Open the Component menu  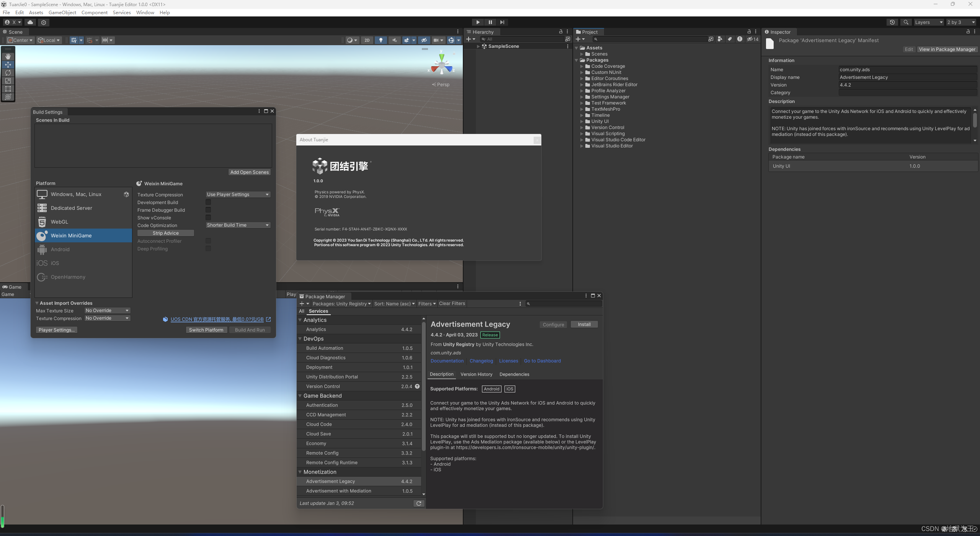click(95, 13)
